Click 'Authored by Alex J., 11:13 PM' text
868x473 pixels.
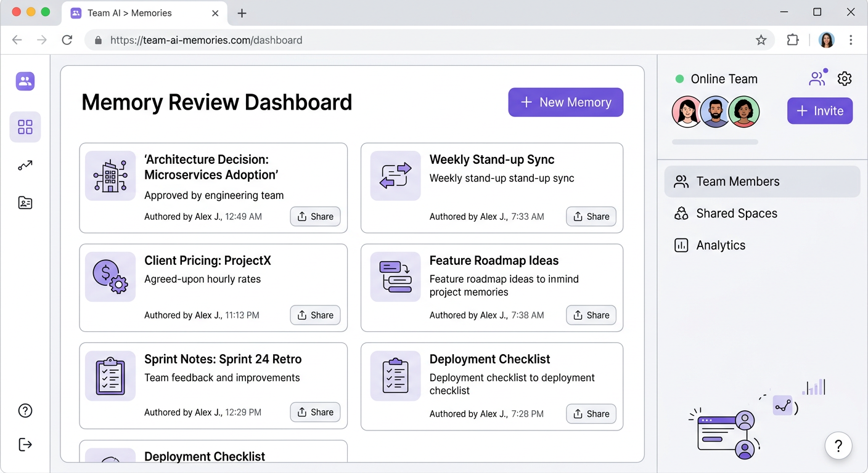(202, 315)
